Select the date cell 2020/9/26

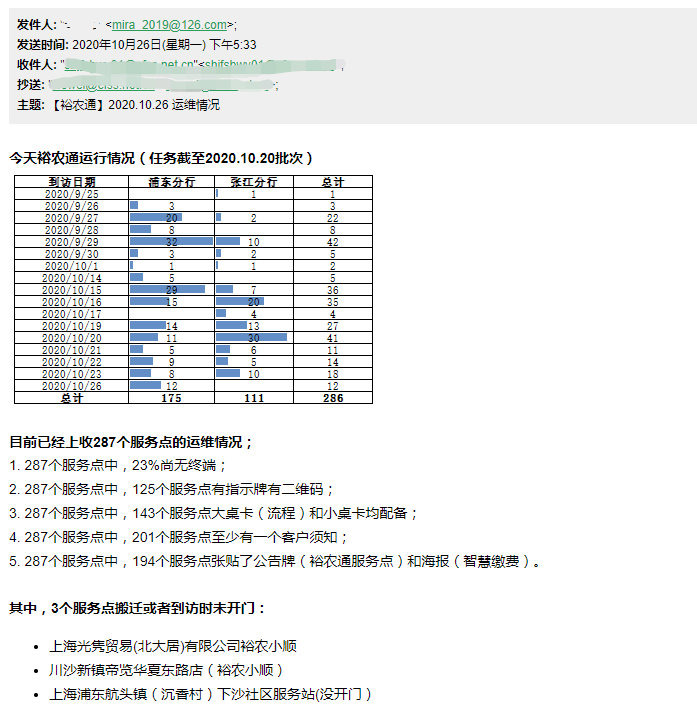click(x=72, y=206)
